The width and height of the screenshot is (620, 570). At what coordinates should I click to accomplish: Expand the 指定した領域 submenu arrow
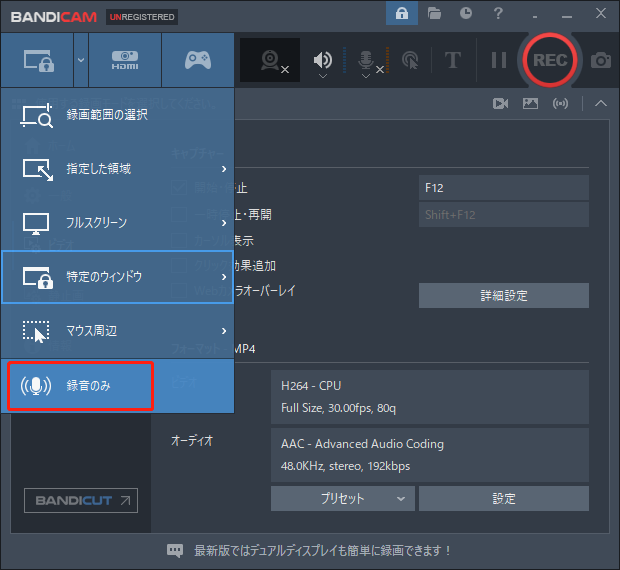coord(224,169)
